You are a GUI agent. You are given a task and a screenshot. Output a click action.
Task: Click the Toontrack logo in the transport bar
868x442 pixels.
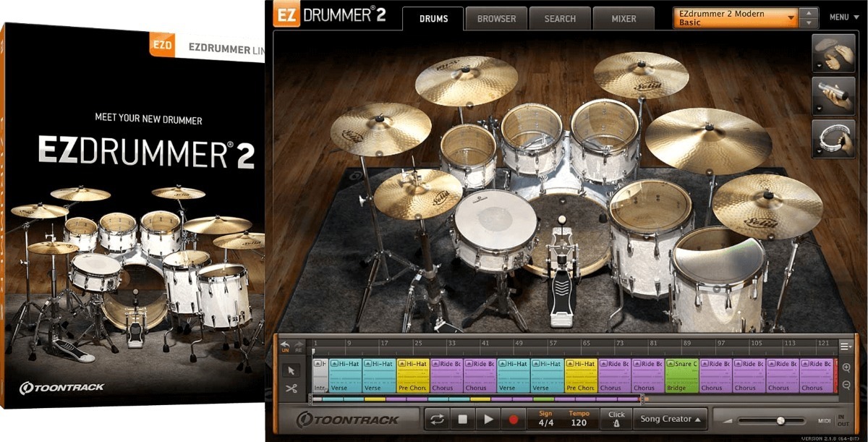click(x=348, y=420)
